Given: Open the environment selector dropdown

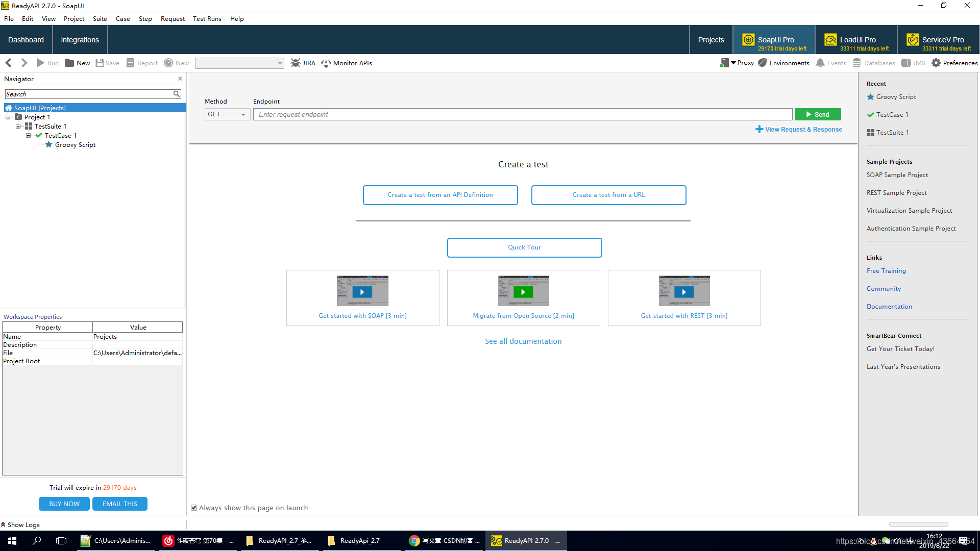Looking at the screenshot, I should pyautogui.click(x=239, y=63).
